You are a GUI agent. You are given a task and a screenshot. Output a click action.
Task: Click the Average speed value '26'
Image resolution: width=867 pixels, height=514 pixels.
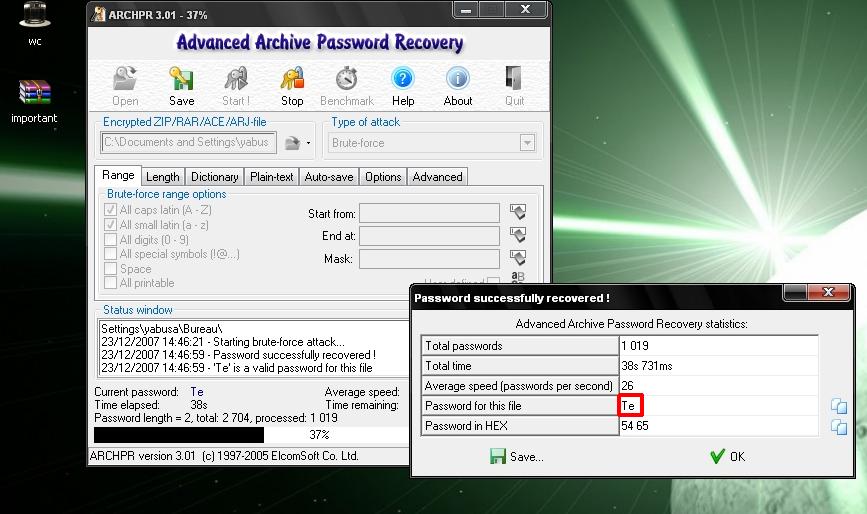(627, 386)
